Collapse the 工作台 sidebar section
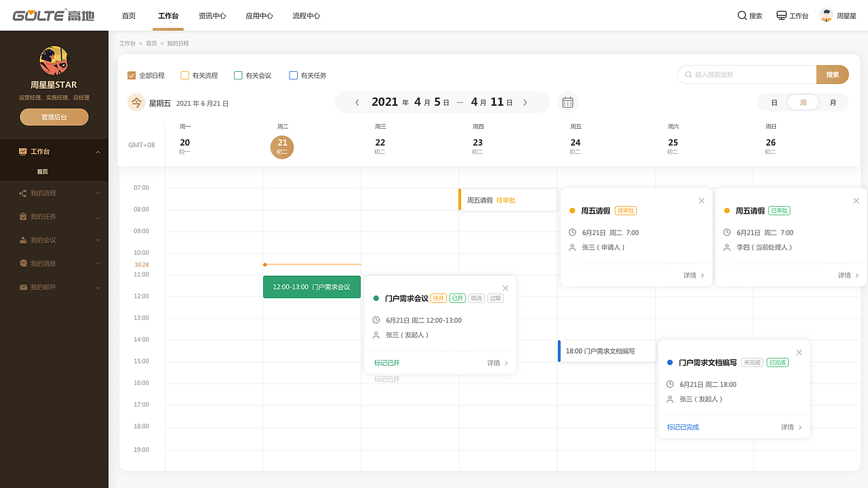This screenshot has height=488, width=868. [98, 152]
